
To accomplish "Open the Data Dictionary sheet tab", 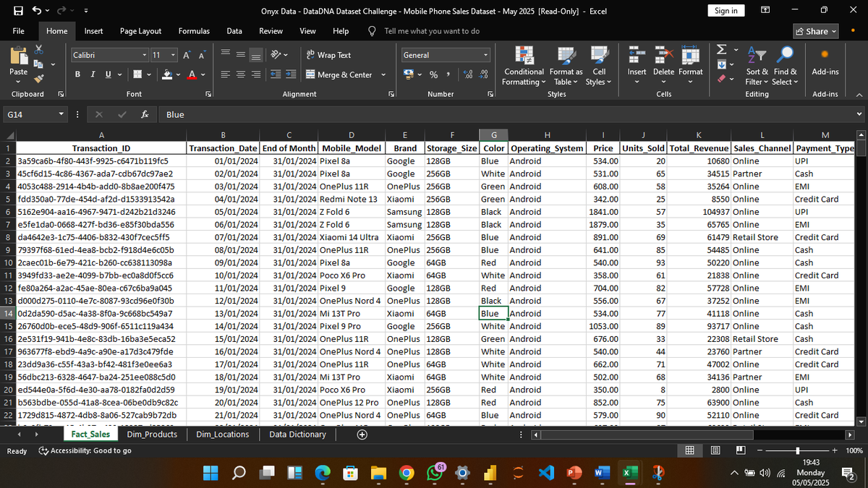I will (297, 435).
